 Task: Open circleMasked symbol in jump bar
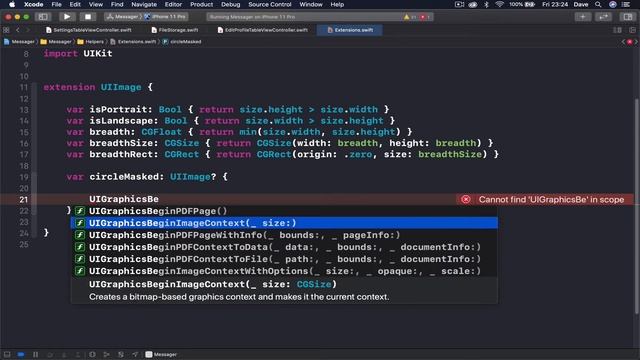pos(182,42)
